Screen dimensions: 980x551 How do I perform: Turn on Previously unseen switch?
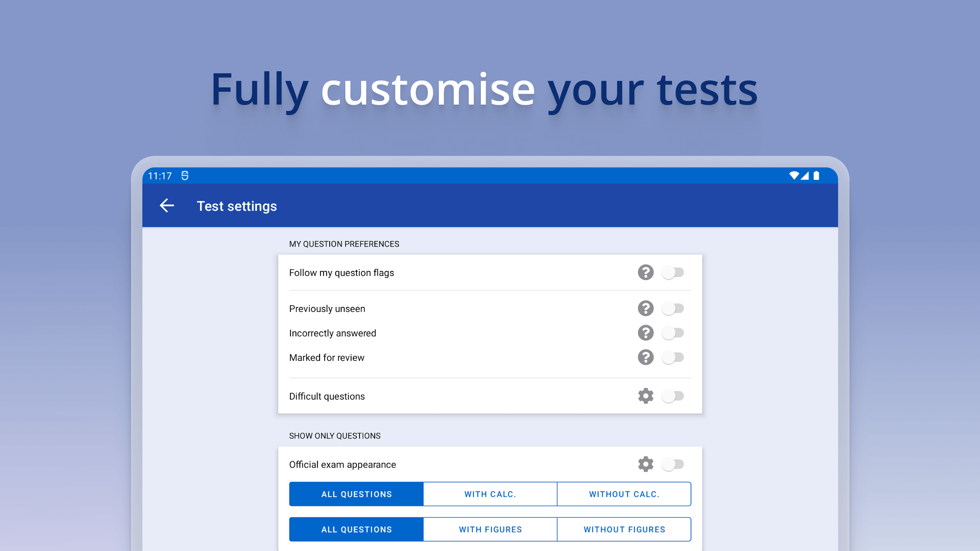673,308
